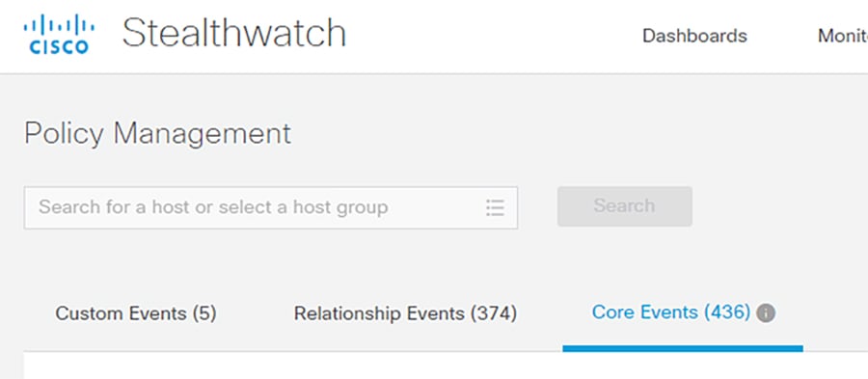868x379 pixels.
Task: Click the blue underline of active tab
Action: (x=683, y=348)
